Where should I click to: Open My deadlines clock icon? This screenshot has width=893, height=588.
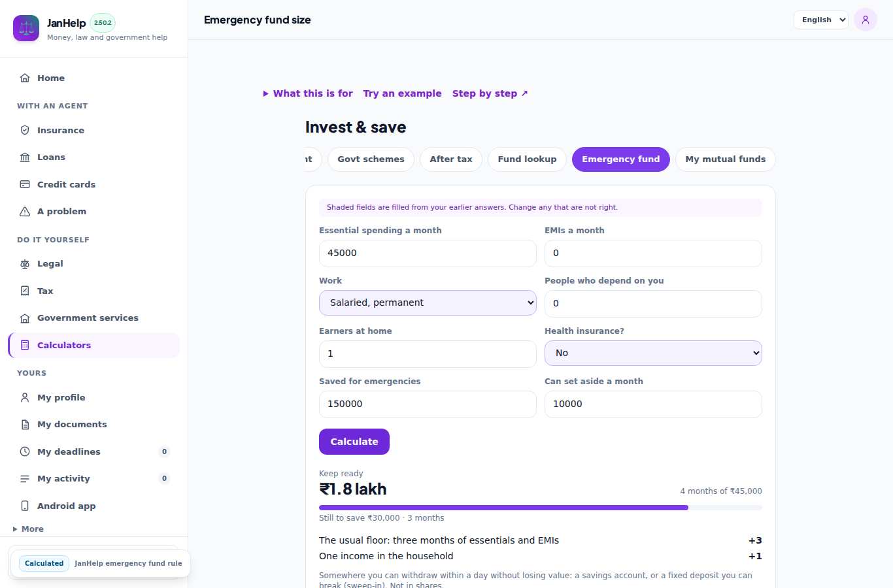(x=25, y=451)
